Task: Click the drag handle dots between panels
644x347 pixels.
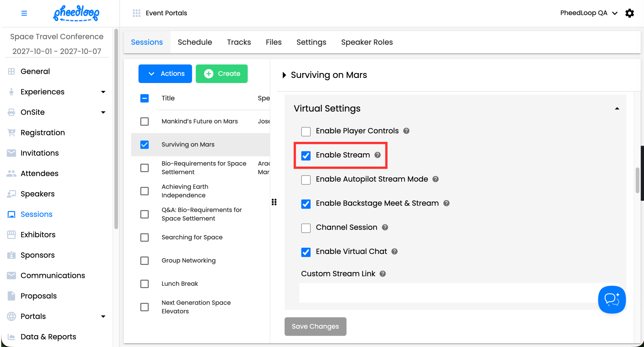Action: pos(274,202)
